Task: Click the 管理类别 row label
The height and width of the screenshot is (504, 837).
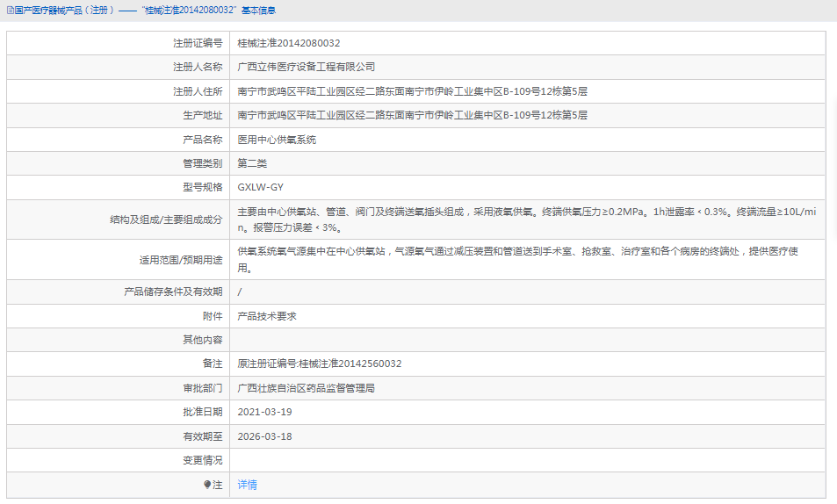Action: pos(202,163)
